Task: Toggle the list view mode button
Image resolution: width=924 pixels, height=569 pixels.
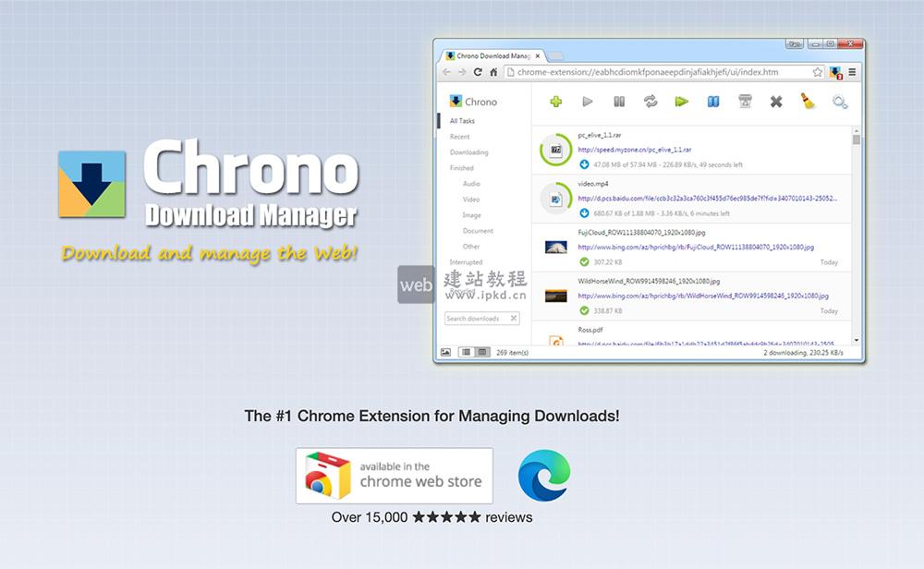Action: point(466,352)
